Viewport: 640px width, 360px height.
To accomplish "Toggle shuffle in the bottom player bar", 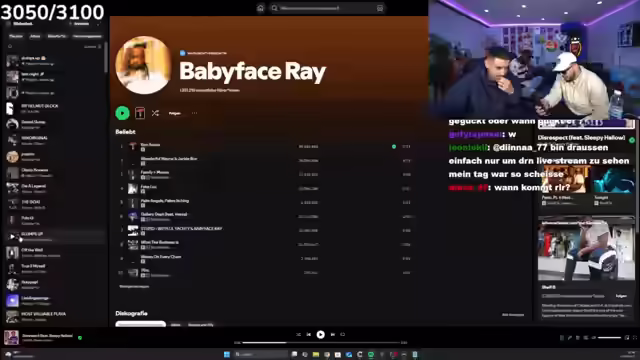I will tap(298, 334).
